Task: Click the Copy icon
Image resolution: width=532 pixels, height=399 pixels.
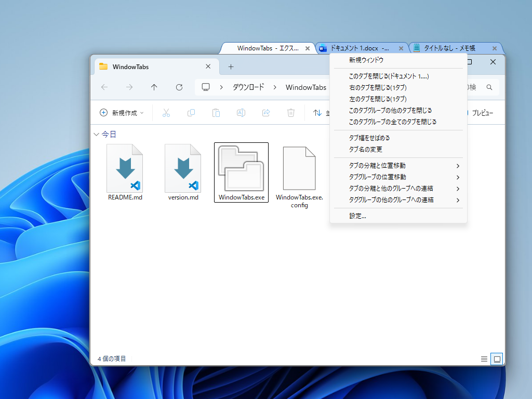Action: click(191, 112)
